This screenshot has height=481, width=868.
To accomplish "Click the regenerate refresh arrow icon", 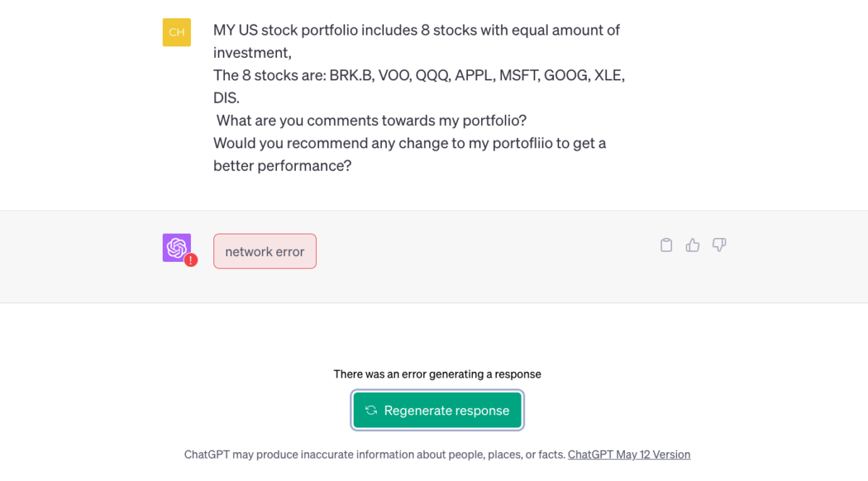I will (371, 410).
